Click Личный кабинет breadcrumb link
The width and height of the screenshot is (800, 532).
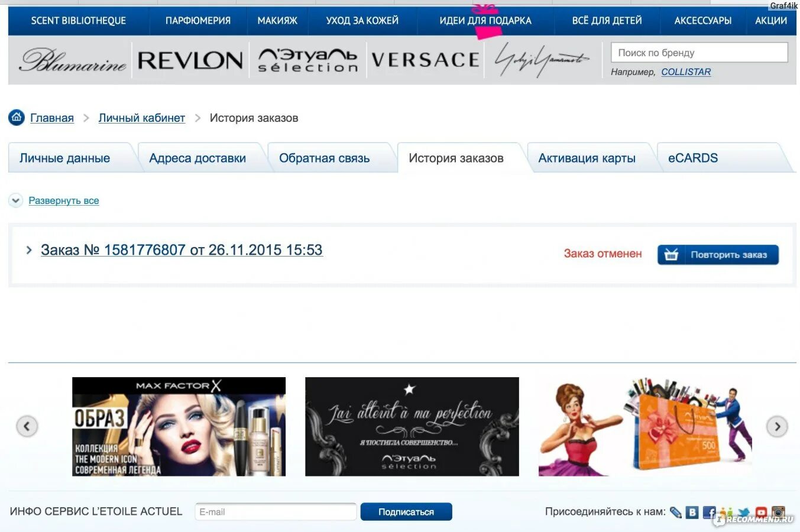[141, 118]
